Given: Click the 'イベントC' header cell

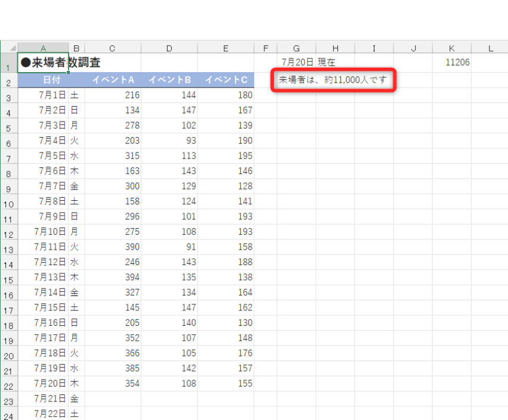Looking at the screenshot, I should click(x=226, y=80).
